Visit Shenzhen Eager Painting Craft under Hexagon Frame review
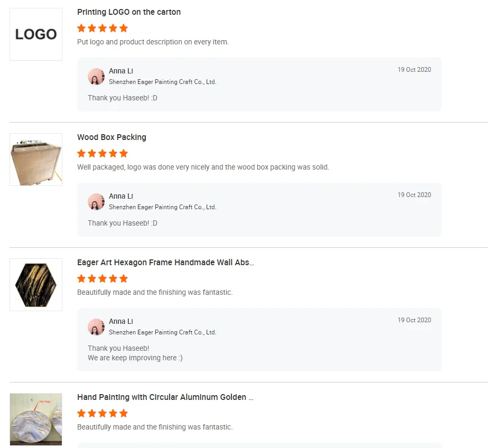The height and width of the screenshot is (448, 494). pyautogui.click(x=163, y=332)
